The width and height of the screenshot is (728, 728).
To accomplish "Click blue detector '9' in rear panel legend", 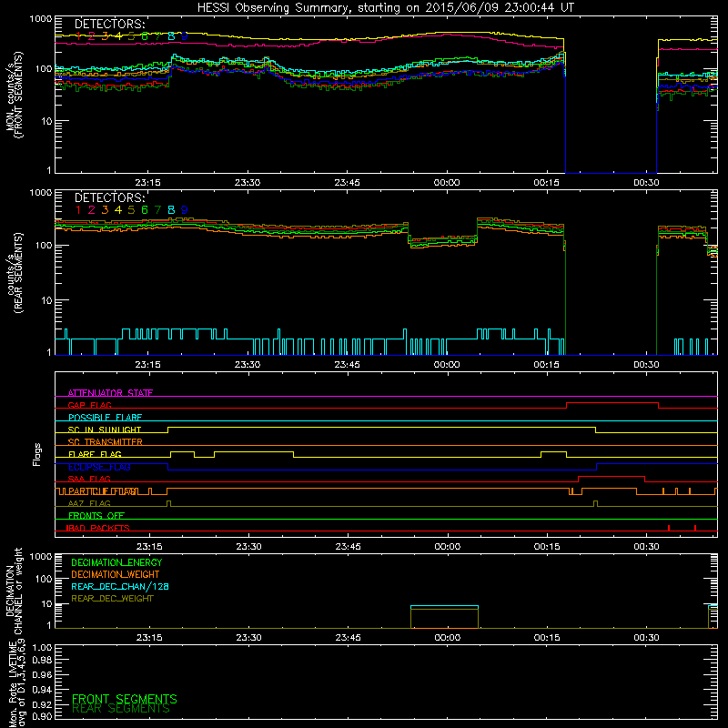I will pyautogui.click(x=185, y=210).
